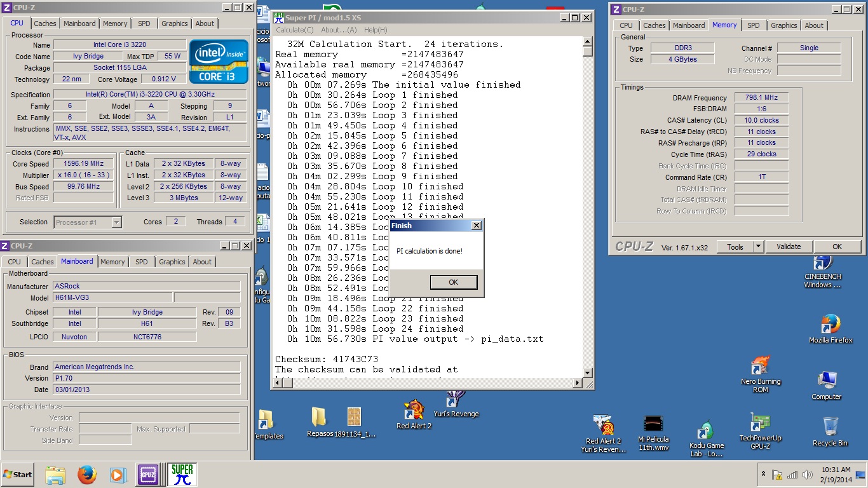Confirm the Finish dialog with OK
This screenshot has width=868, height=488.
pyautogui.click(x=453, y=282)
